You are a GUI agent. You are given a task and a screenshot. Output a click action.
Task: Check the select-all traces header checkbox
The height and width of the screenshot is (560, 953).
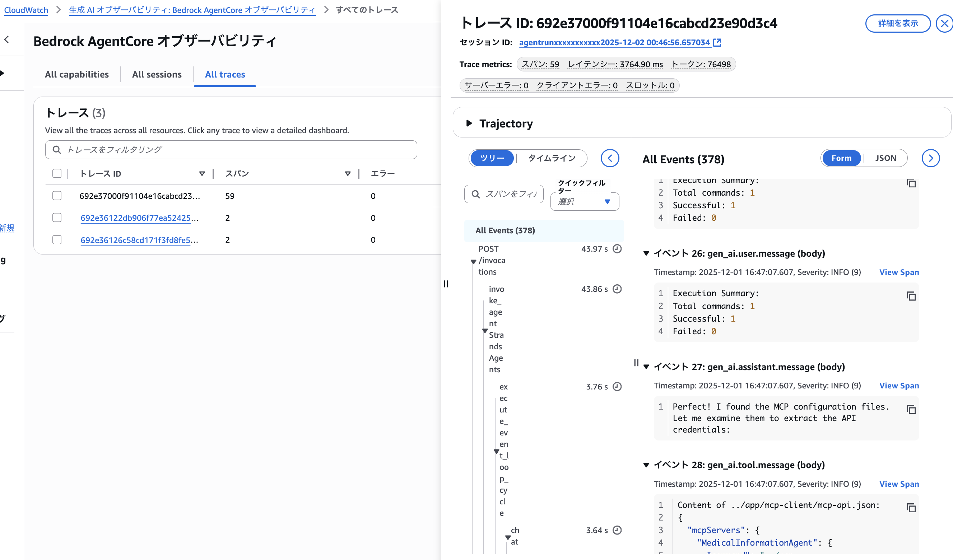click(57, 173)
